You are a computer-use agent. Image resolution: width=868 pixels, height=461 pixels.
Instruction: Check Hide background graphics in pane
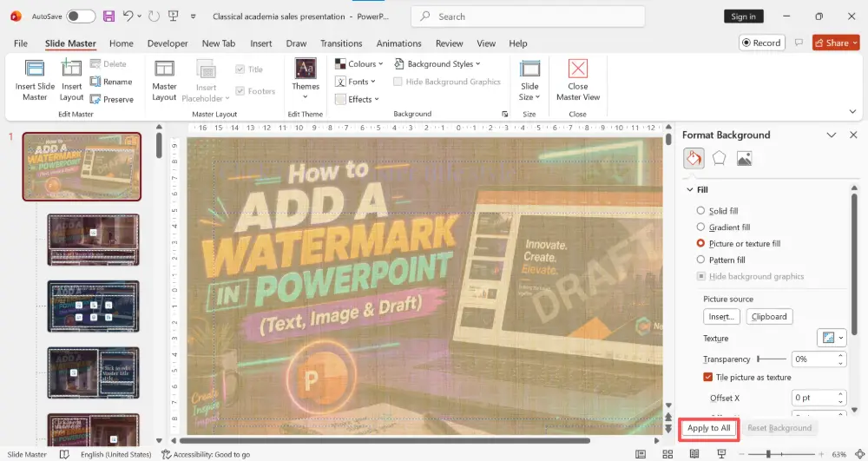700,276
